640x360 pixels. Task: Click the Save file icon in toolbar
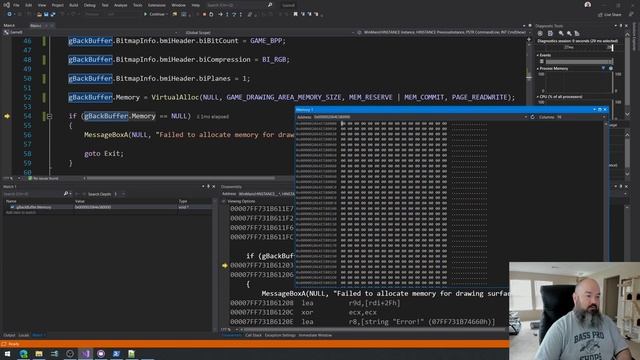click(46, 14)
